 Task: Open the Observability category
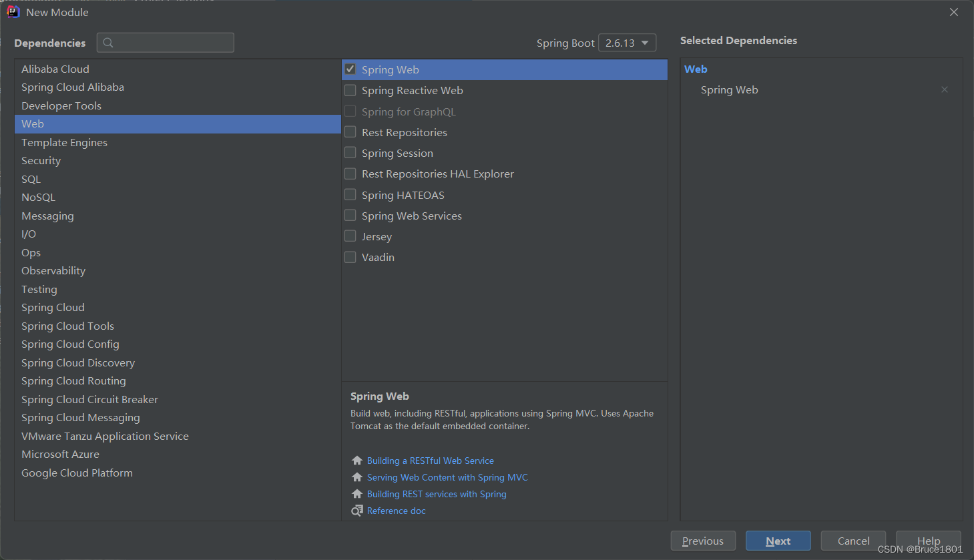(x=178, y=271)
